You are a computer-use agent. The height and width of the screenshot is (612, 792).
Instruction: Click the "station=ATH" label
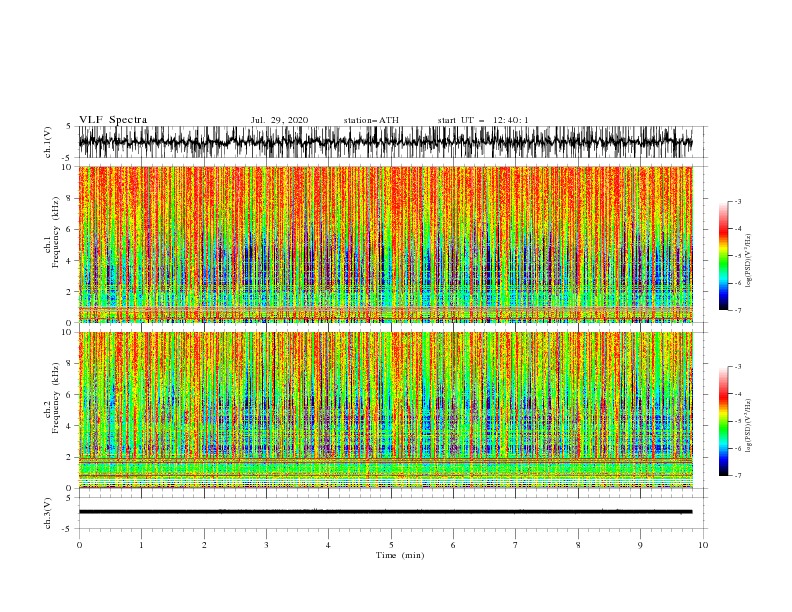371,120
